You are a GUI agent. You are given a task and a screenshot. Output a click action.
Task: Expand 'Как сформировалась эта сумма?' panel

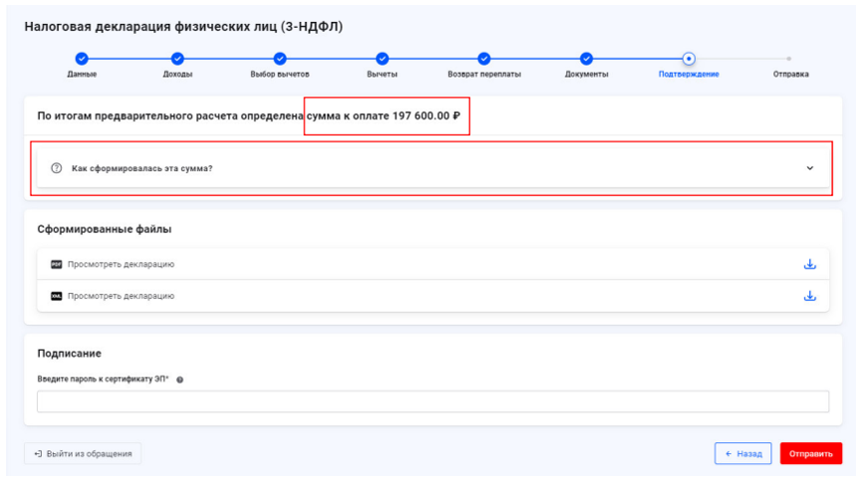142,168
